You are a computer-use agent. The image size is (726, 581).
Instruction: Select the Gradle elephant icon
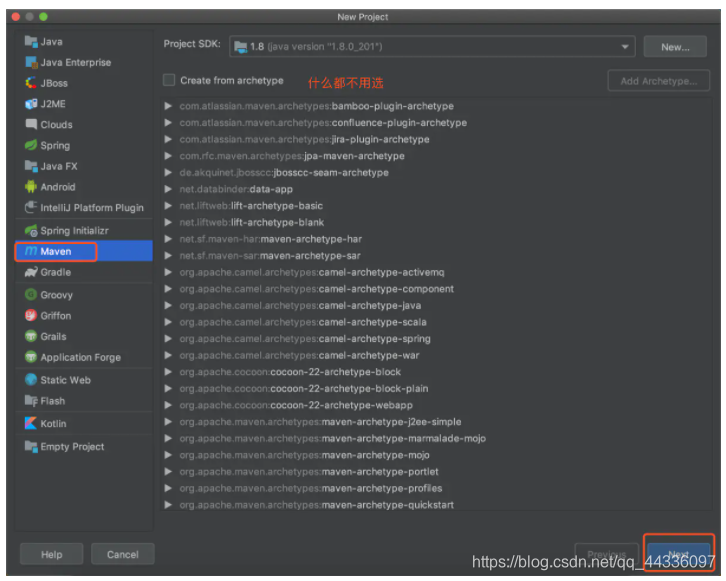coord(31,272)
